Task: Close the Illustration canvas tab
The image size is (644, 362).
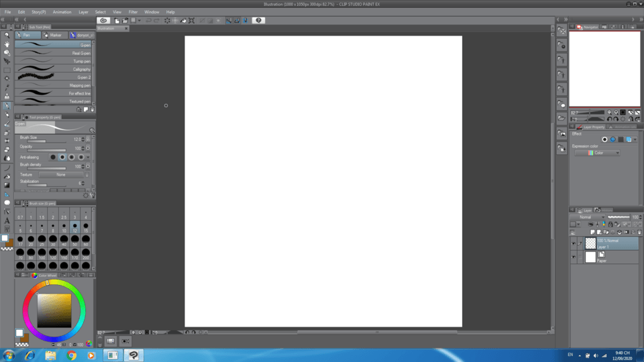Action: pyautogui.click(x=126, y=29)
